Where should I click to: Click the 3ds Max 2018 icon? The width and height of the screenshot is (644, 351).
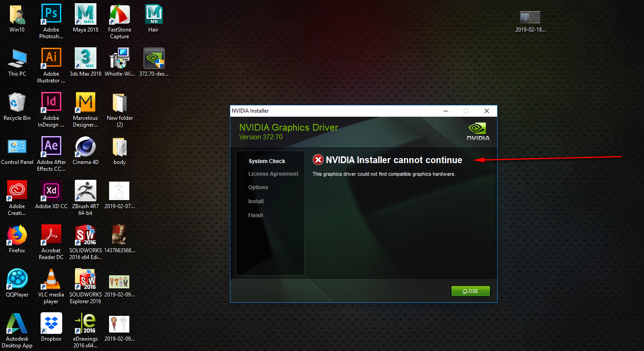coord(86,63)
